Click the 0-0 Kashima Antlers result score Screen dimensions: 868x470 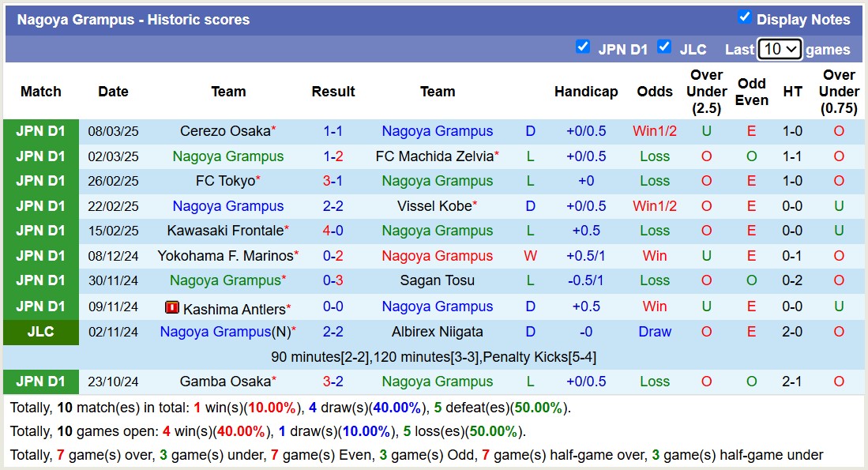click(333, 306)
